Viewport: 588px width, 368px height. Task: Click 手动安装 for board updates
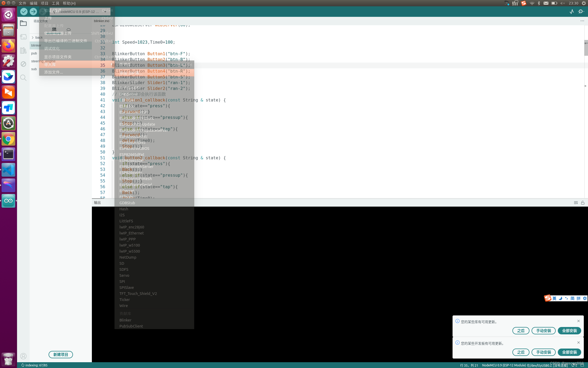click(544, 352)
